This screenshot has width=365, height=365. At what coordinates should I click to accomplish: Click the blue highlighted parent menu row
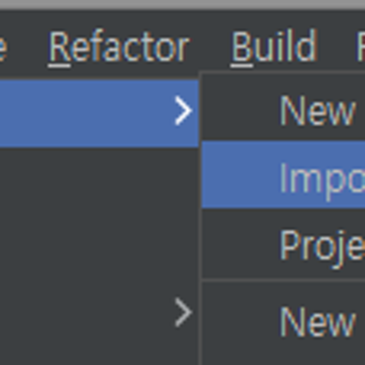pyautogui.click(x=99, y=113)
